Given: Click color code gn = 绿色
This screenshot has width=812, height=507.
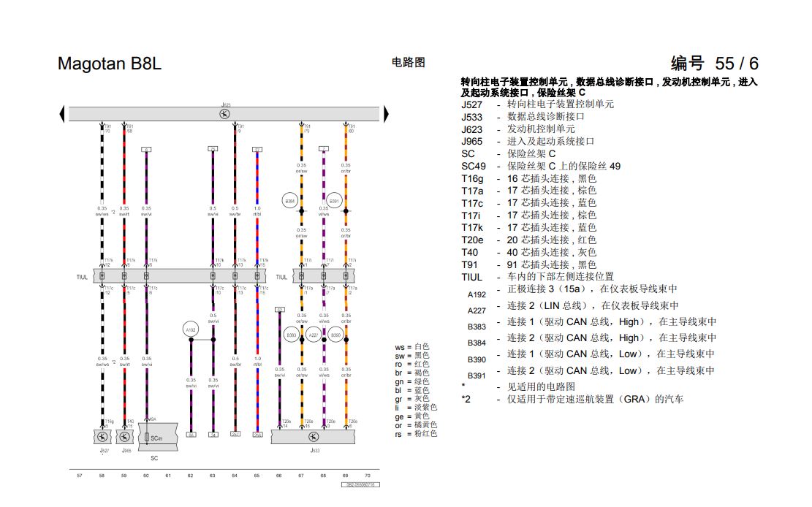Looking at the screenshot, I should [x=412, y=381].
